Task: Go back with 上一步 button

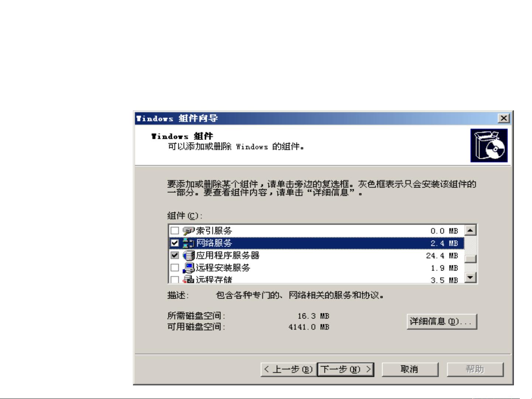Action: click(x=288, y=369)
